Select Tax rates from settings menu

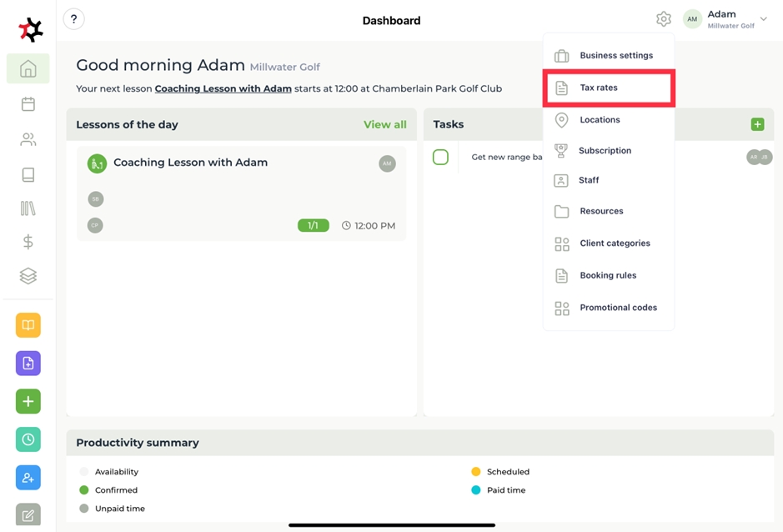coord(599,88)
